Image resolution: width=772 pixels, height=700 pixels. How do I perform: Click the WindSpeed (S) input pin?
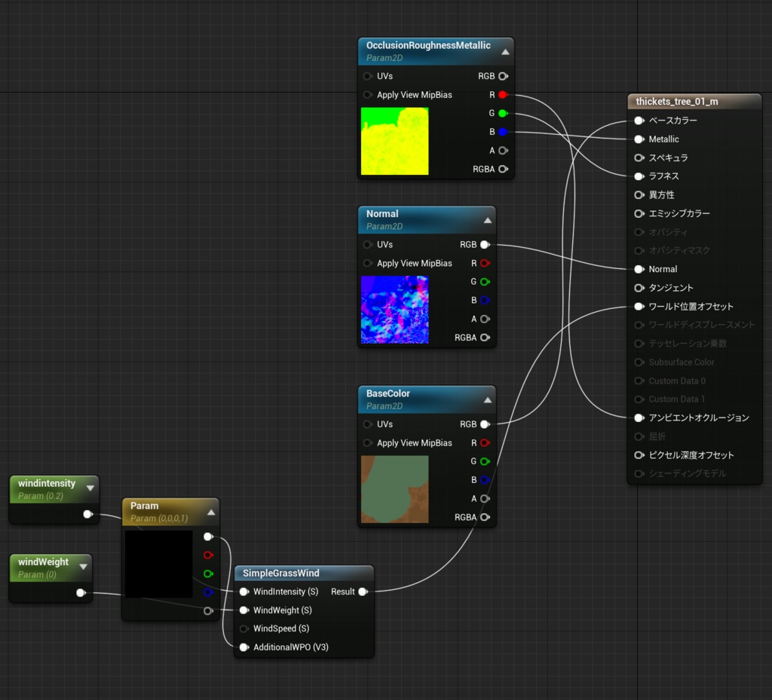tap(244, 628)
